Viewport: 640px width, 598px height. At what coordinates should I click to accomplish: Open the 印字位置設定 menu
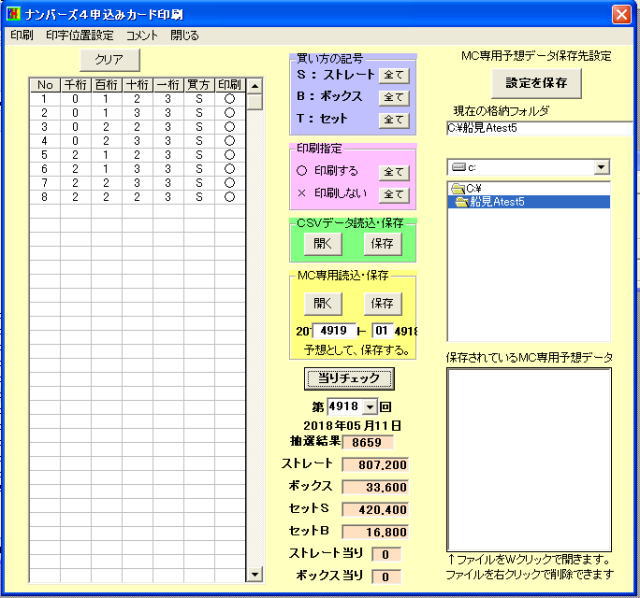click(79, 35)
